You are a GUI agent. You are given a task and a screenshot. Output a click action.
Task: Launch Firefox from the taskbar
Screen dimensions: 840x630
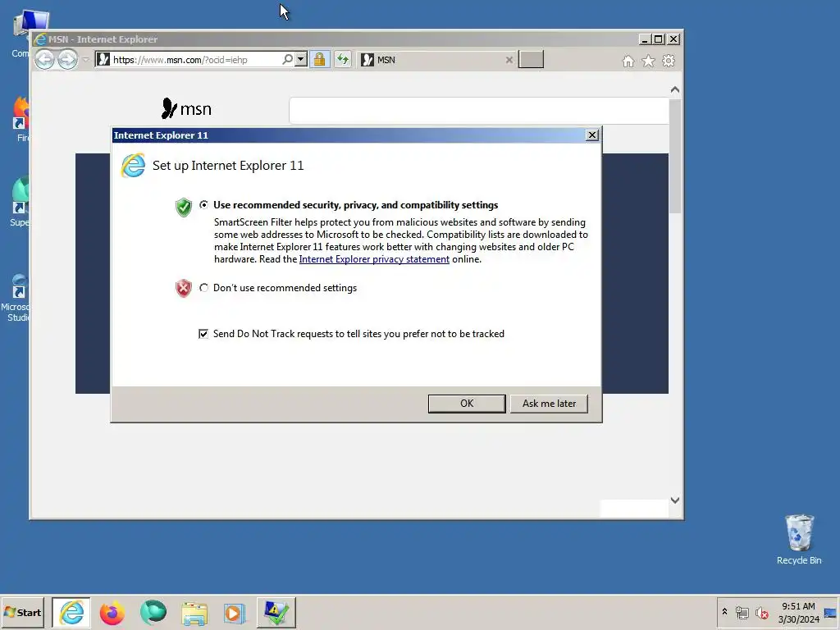pyautogui.click(x=112, y=612)
